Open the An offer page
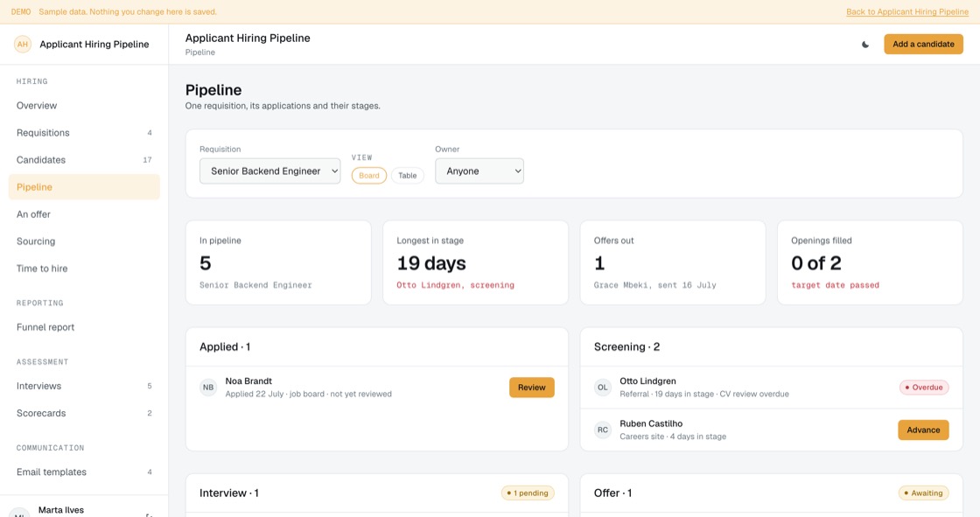This screenshot has width=980, height=517. [84, 214]
